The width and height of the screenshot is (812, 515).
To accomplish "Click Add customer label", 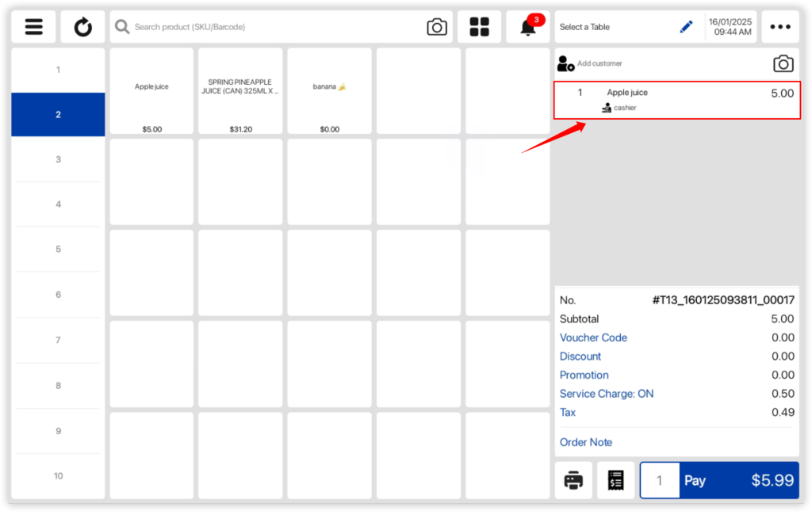I will tap(599, 63).
